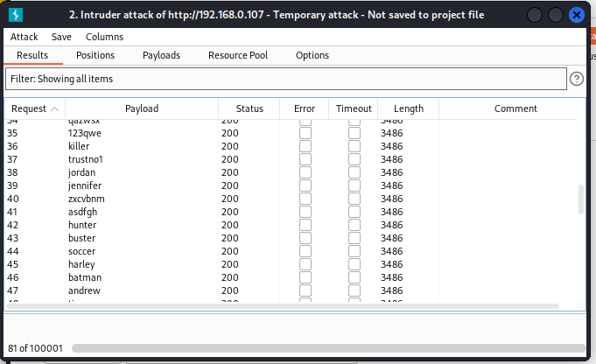
Task: Click the attack progress bar at the bottom
Action: [x=328, y=348]
